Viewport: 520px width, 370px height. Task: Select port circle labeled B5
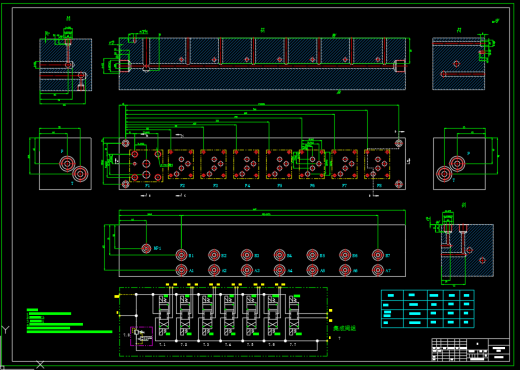click(312, 255)
